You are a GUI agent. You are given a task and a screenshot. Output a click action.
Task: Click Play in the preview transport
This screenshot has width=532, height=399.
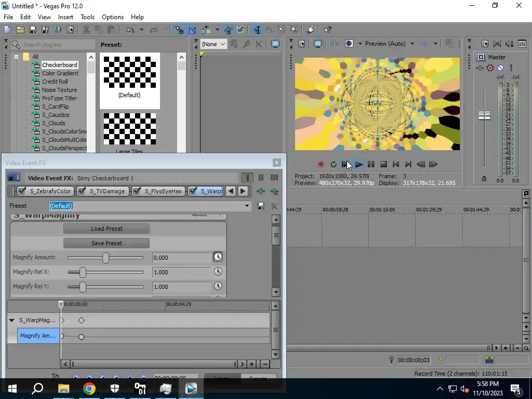359,165
